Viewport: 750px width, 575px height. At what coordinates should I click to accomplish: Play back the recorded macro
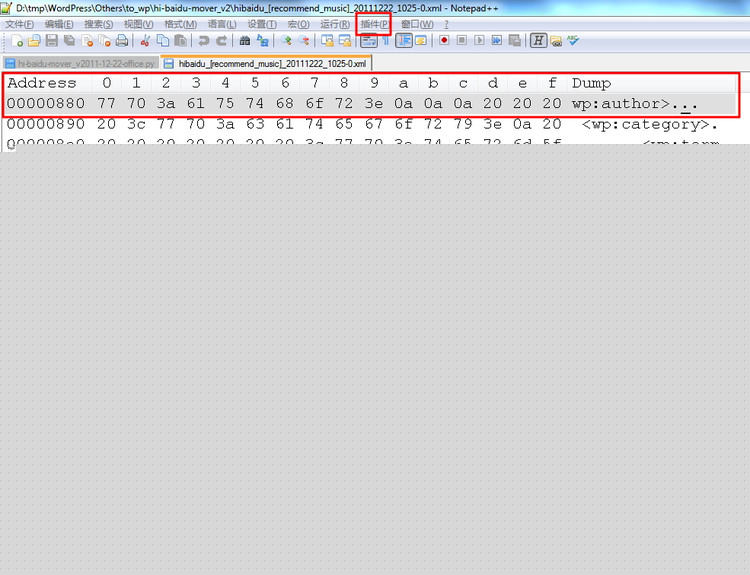coord(479,41)
